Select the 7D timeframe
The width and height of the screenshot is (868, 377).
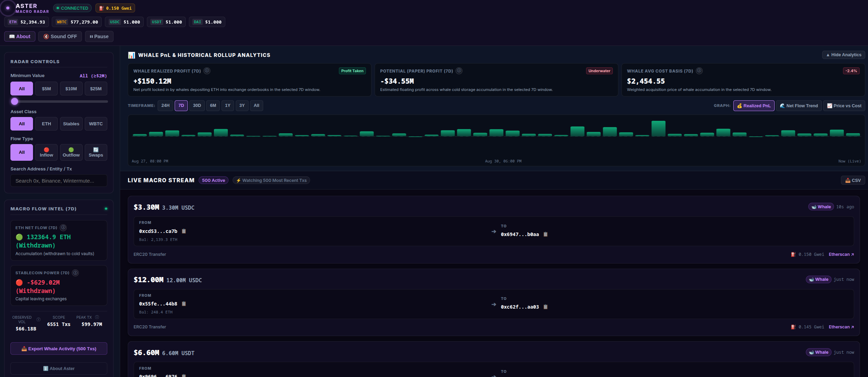pyautogui.click(x=181, y=106)
